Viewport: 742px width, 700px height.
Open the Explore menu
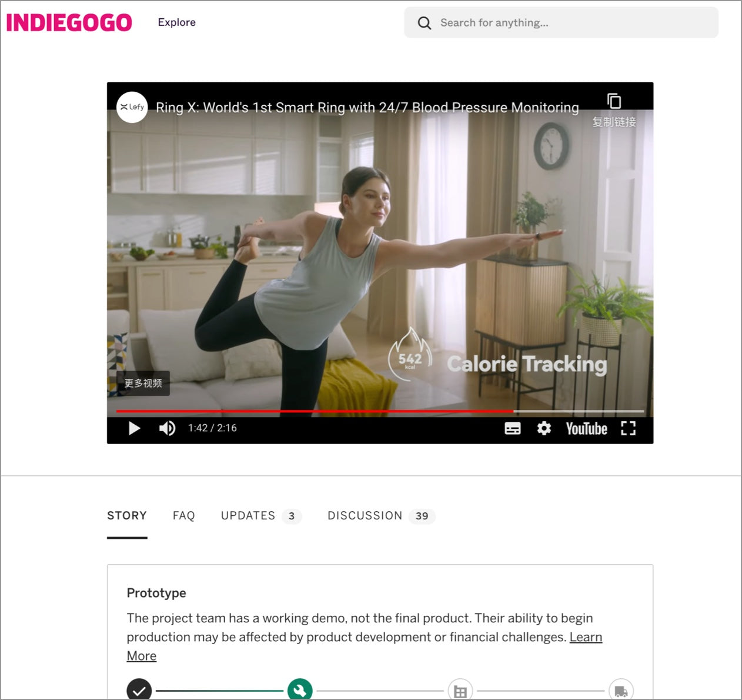tap(176, 22)
